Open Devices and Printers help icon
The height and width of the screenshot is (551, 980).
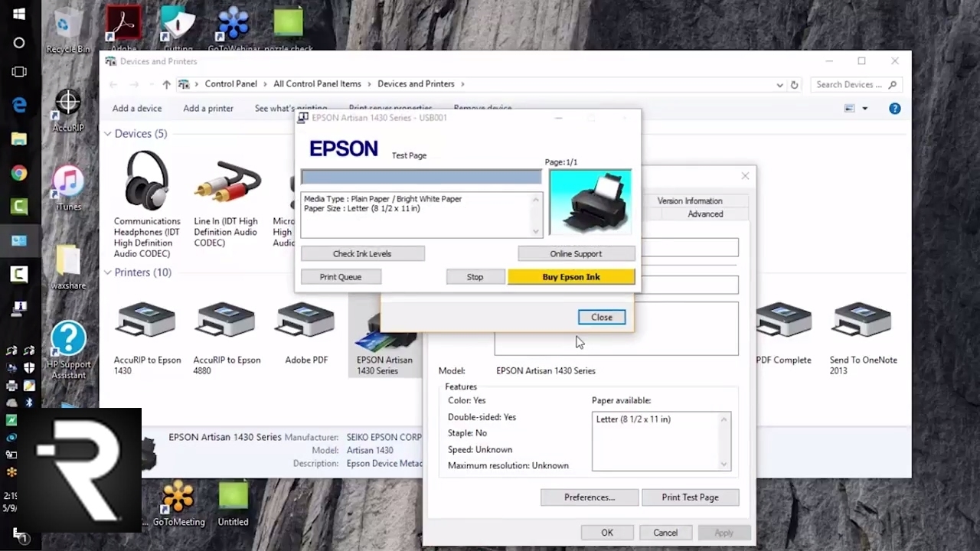894,109
